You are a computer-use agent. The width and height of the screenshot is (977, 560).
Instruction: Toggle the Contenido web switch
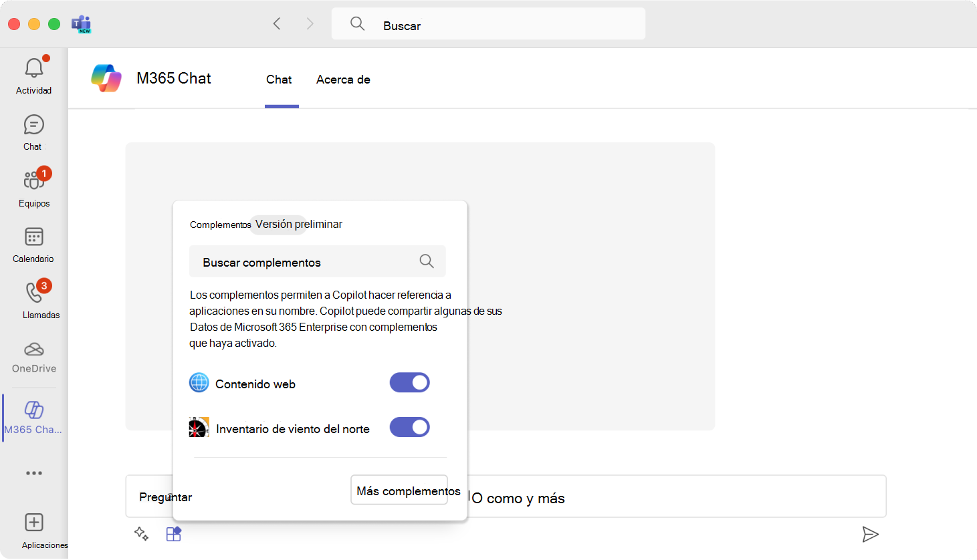pyautogui.click(x=410, y=383)
